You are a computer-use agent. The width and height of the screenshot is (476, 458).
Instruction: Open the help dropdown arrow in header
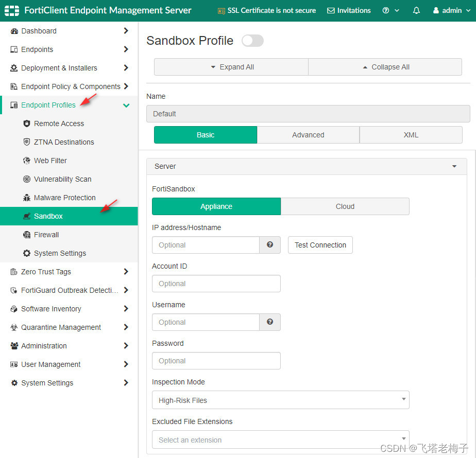pos(397,11)
